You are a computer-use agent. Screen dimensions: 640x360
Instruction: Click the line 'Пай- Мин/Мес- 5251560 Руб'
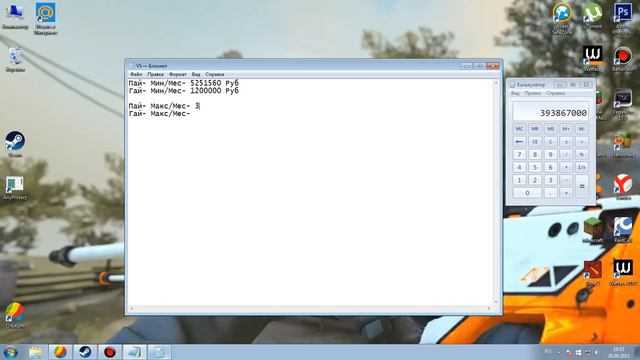[184, 83]
